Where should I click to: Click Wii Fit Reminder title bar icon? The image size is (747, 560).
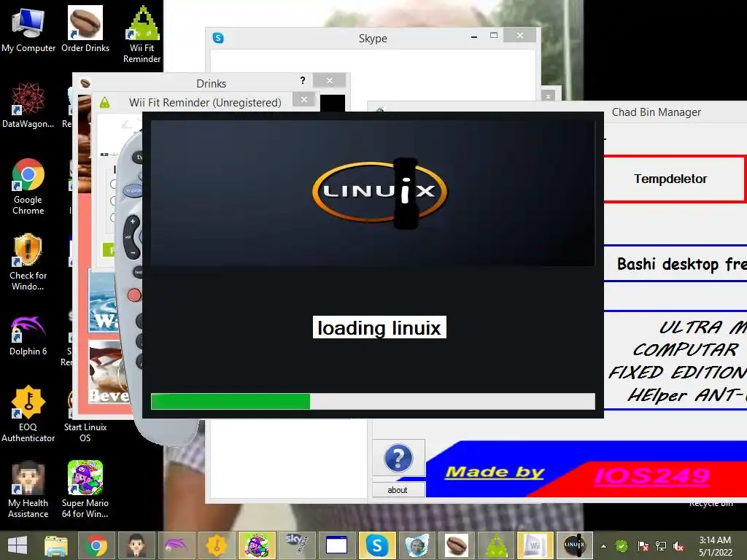pyautogui.click(x=105, y=102)
